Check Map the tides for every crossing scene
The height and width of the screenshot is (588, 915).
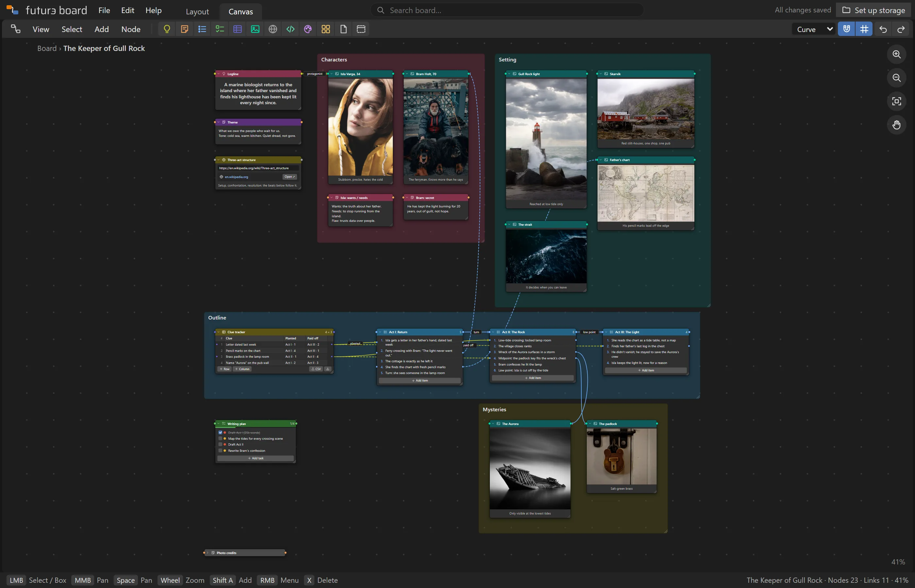click(220, 439)
